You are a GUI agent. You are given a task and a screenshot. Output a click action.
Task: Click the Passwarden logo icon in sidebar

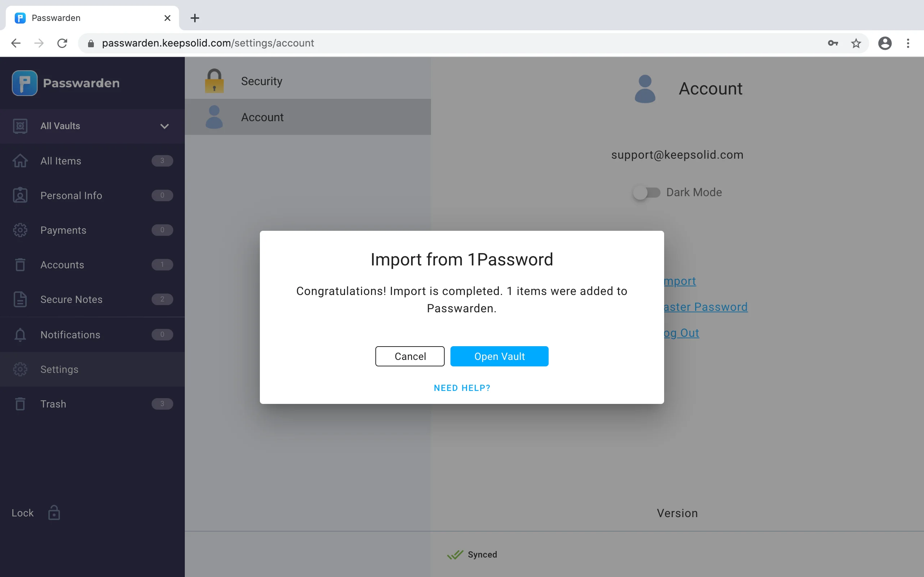[x=25, y=83]
